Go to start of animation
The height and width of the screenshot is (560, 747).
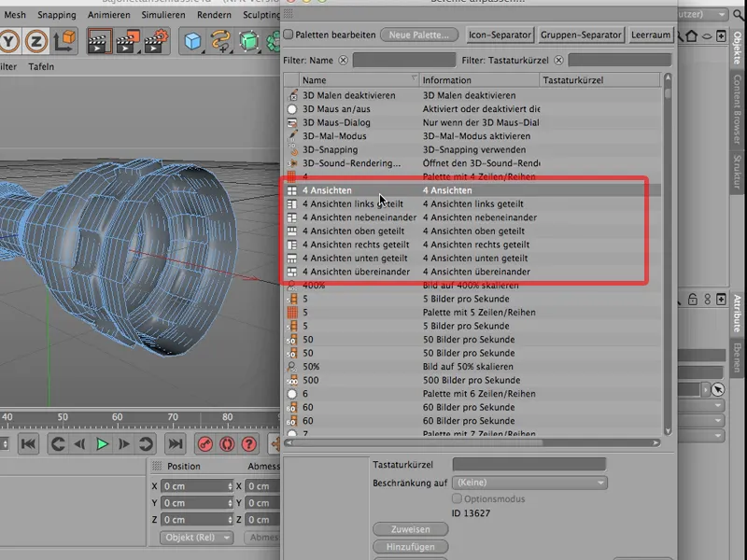[28, 444]
